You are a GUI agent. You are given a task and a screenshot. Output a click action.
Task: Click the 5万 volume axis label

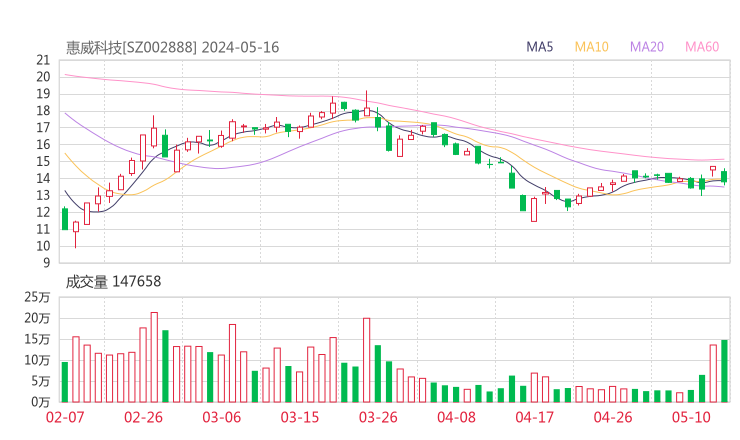coord(41,381)
